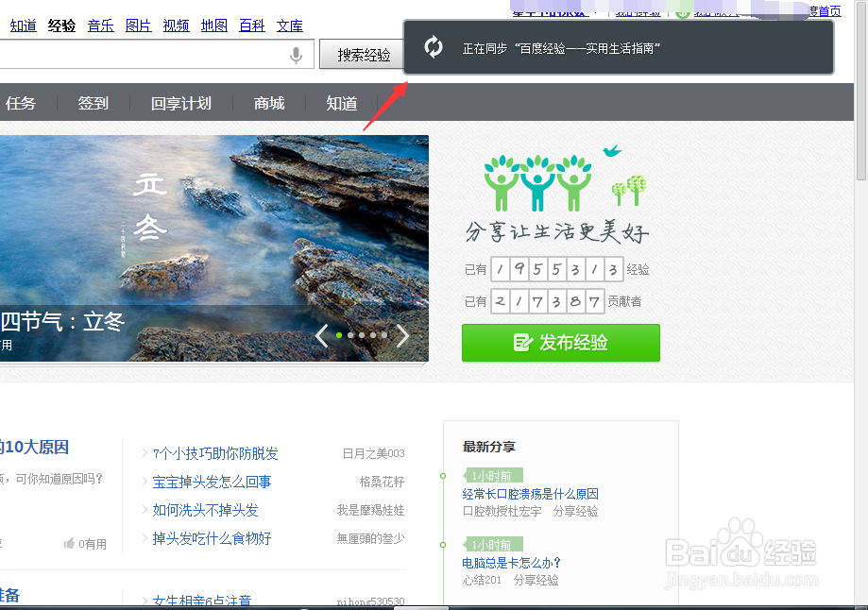Viewport: 868px width, 610px height.
Task: Open the 地图 top navigation link
Action: tap(214, 25)
